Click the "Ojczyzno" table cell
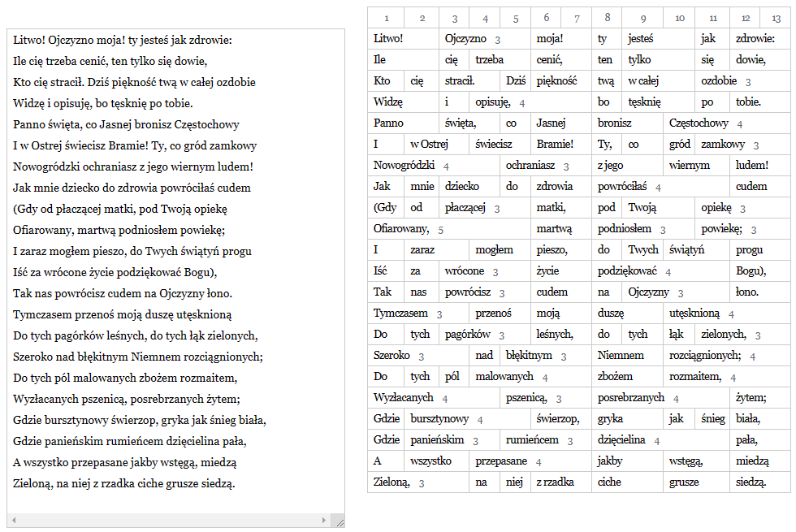Screen dimensions: 796x532 (x=485, y=39)
